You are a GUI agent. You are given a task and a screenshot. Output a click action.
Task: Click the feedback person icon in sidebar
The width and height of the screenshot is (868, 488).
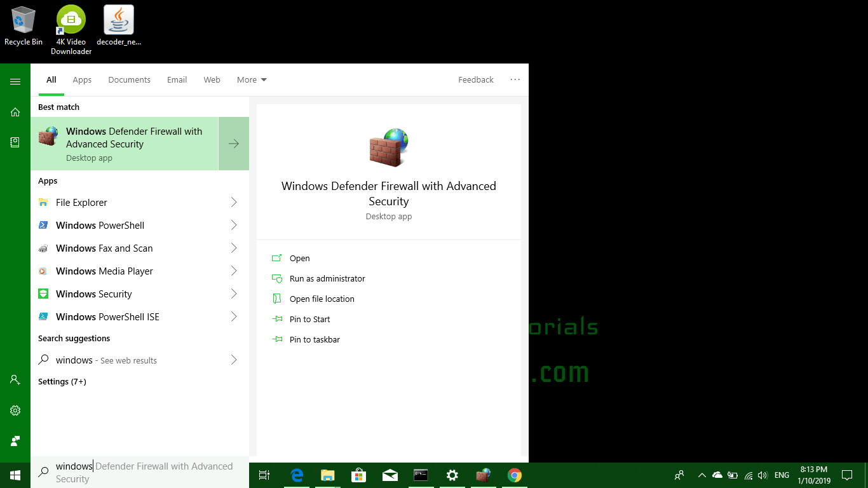pos(15,440)
